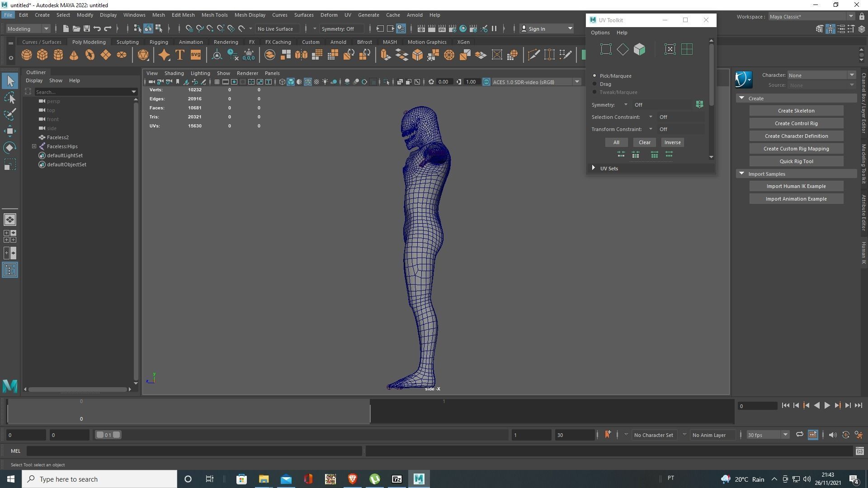The height and width of the screenshot is (488, 868).
Task: Select the Tweak/Marquee radio option
Action: (x=594, y=92)
